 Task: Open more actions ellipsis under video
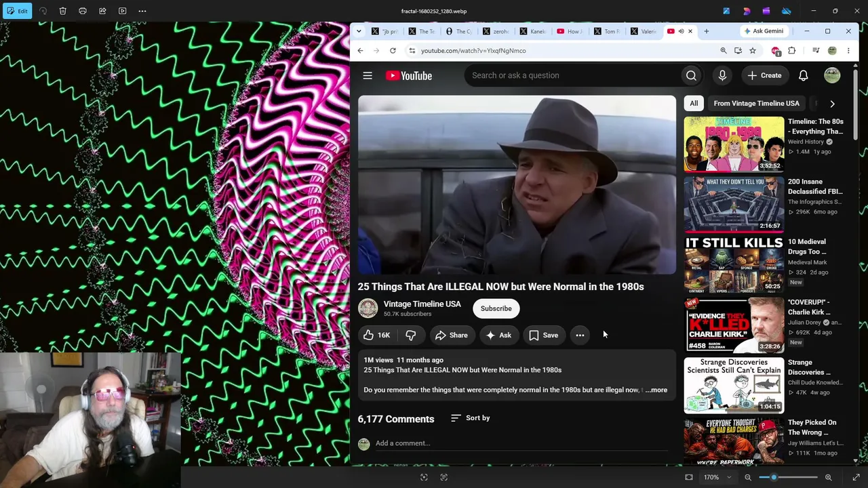coord(580,335)
